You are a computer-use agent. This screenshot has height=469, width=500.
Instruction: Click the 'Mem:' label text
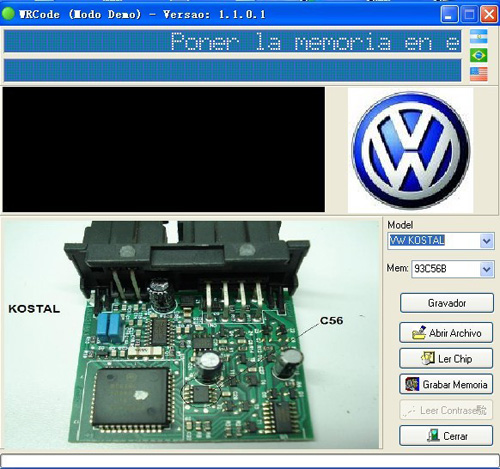tap(397, 268)
